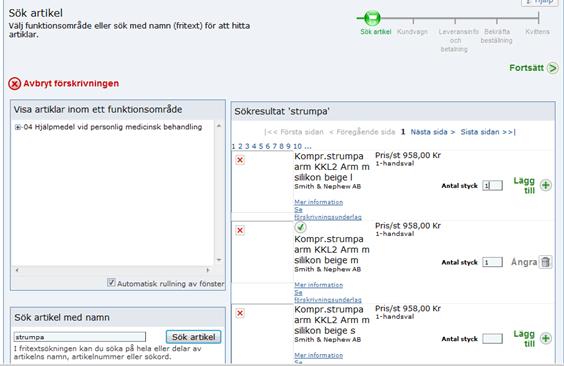This screenshot has height=366, width=564.
Task: Click Antal styck field for beige s stocking
Action: pyautogui.click(x=492, y=339)
